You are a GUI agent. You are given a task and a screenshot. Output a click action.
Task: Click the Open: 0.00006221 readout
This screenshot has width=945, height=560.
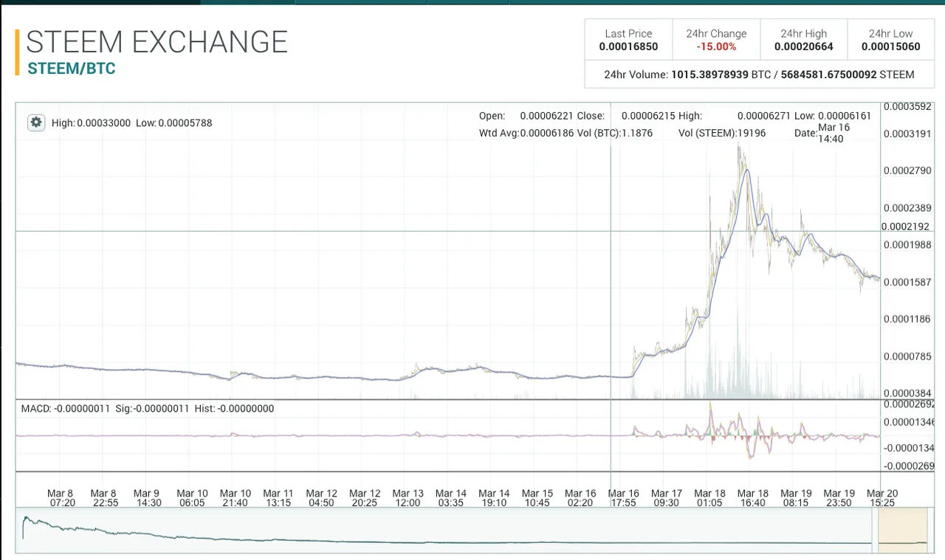point(525,116)
